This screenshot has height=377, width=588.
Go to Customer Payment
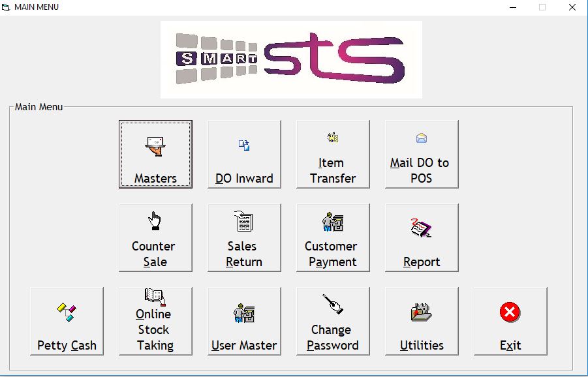click(x=333, y=237)
